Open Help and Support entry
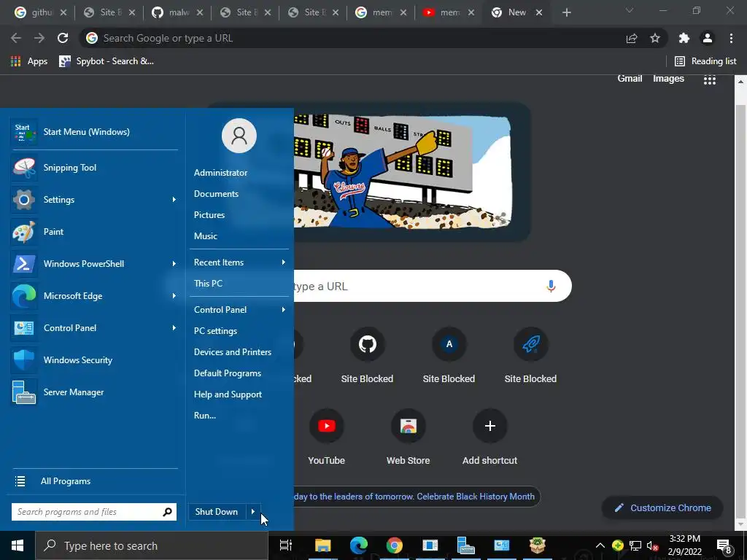The height and width of the screenshot is (560, 747). click(228, 394)
